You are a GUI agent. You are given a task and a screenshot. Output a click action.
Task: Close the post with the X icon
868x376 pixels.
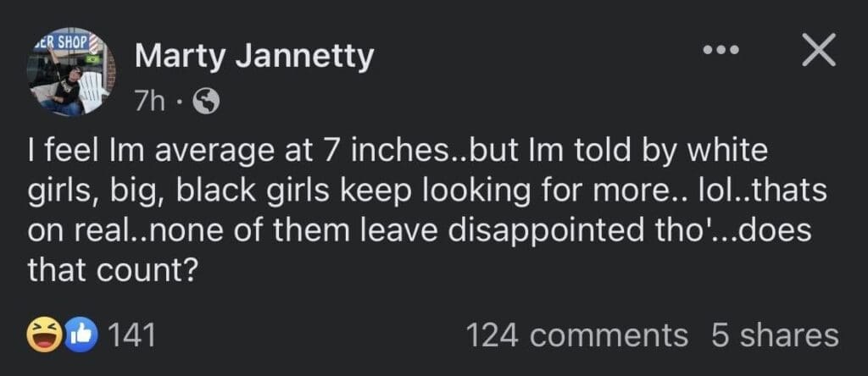818,53
